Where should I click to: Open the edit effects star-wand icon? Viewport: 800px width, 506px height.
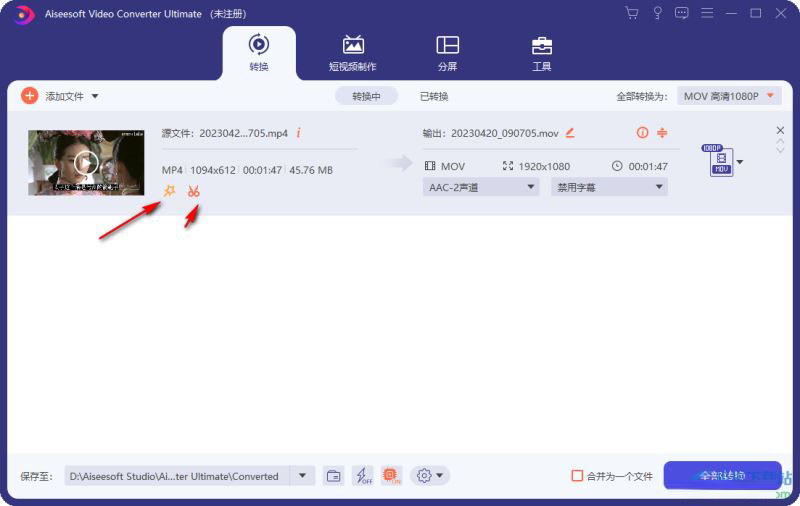click(x=169, y=191)
